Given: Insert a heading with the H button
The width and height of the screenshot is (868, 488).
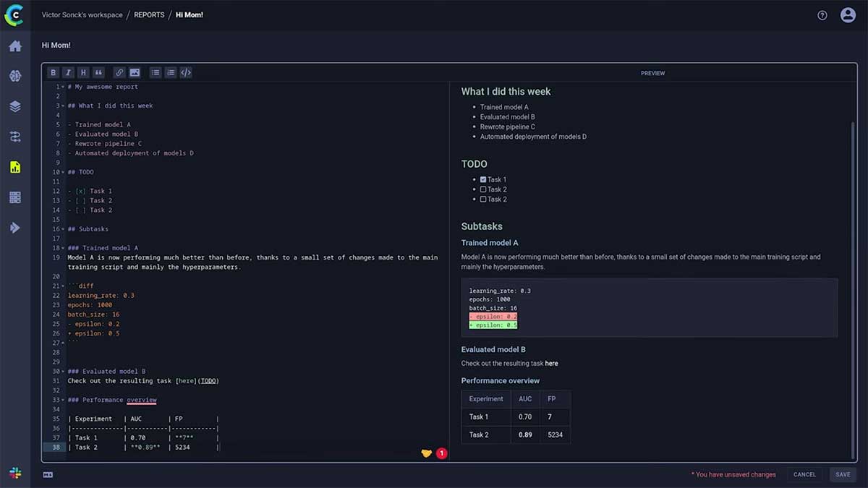Looking at the screenshot, I should [83, 72].
